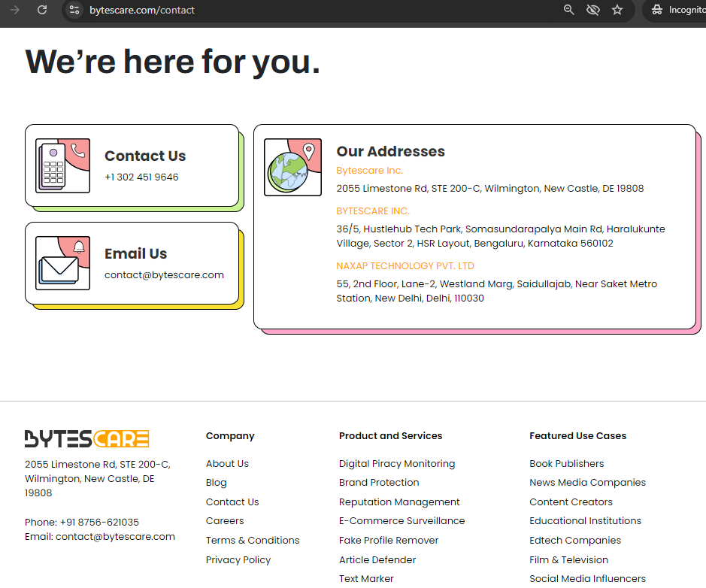
Task: Open Film & Television link
Action: tap(568, 560)
